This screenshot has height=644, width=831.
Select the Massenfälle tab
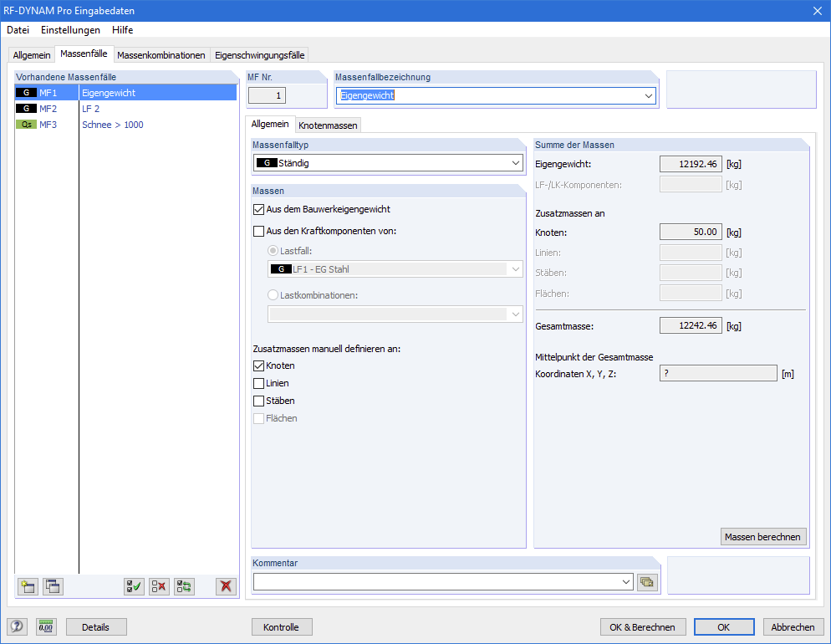[84, 54]
